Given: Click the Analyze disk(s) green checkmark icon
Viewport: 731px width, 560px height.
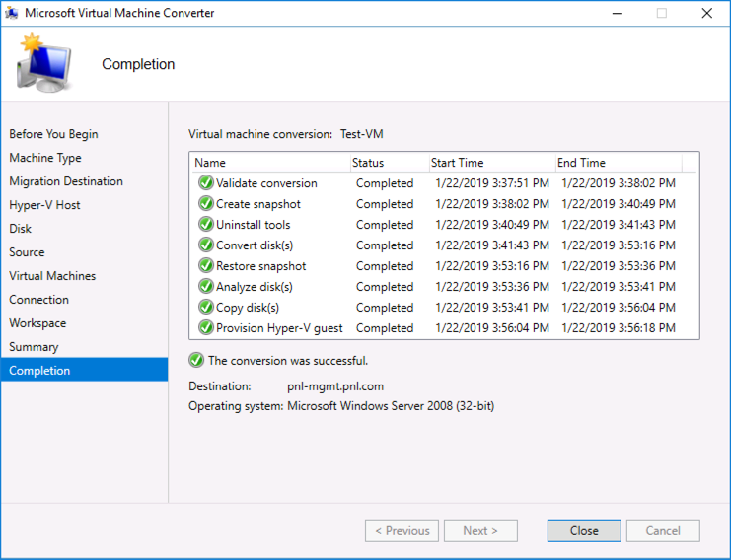Looking at the screenshot, I should [205, 287].
